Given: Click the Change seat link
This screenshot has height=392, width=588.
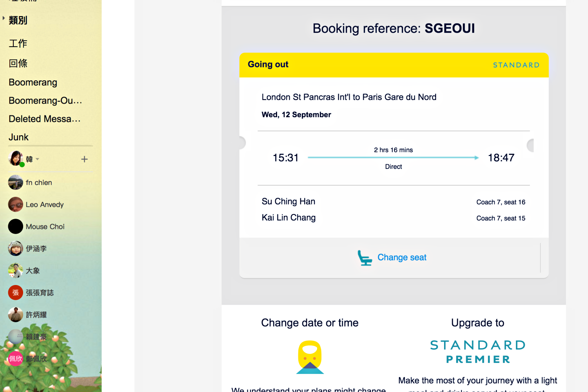Looking at the screenshot, I should pyautogui.click(x=402, y=258).
